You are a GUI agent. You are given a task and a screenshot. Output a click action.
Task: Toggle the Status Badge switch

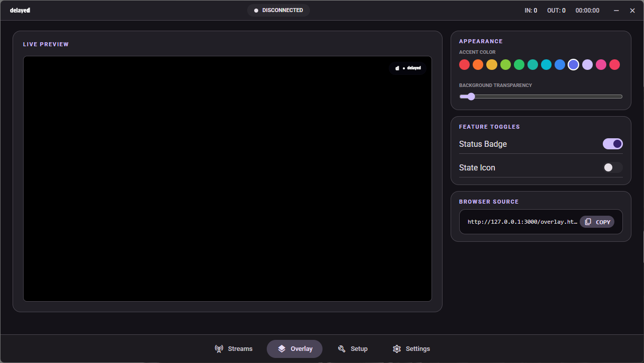pyautogui.click(x=613, y=144)
